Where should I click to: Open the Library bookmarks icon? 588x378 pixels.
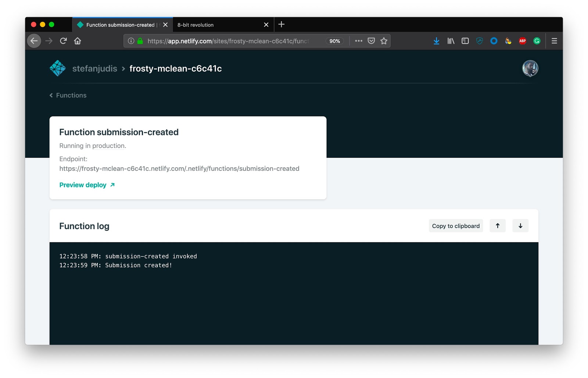pos(451,41)
